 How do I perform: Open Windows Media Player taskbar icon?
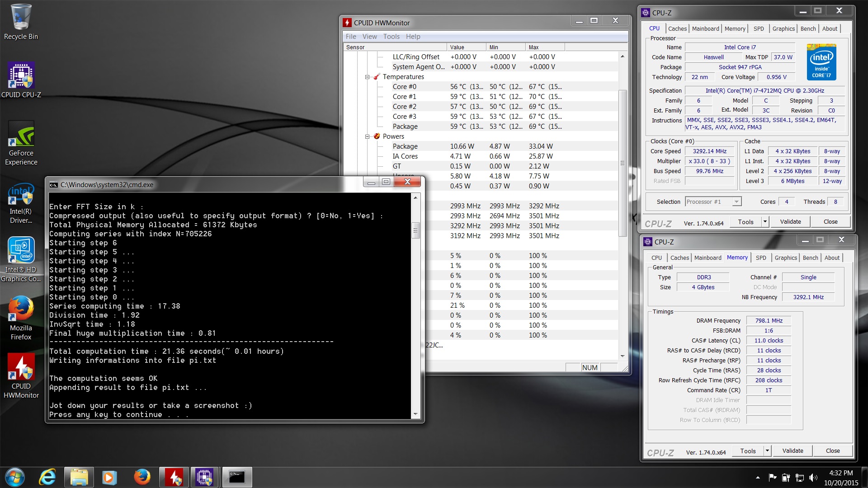(x=109, y=477)
